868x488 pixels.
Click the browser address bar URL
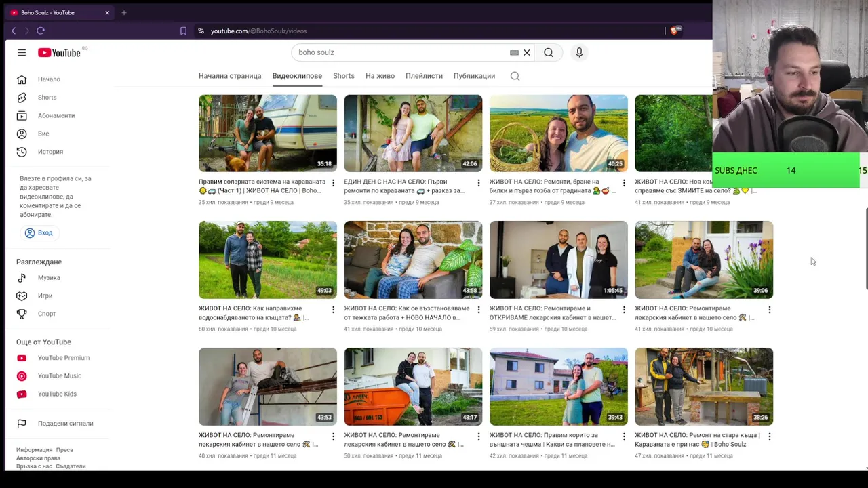click(x=258, y=30)
